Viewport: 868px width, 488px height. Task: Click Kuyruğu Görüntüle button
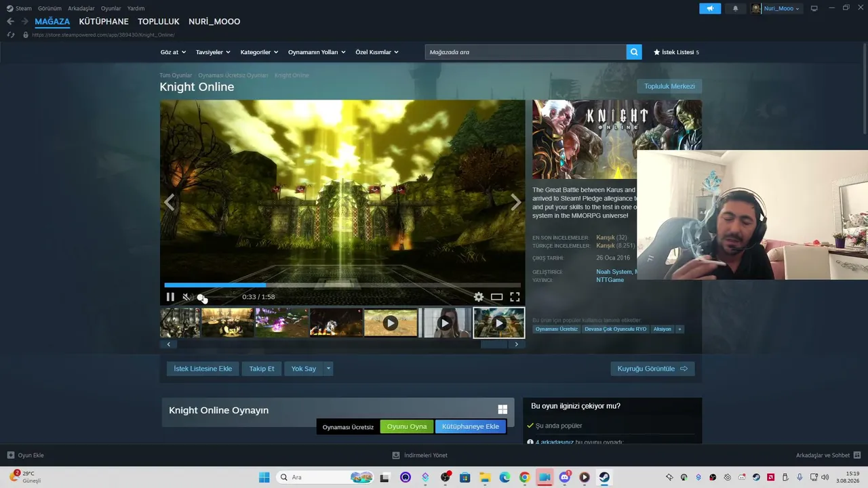click(x=652, y=369)
